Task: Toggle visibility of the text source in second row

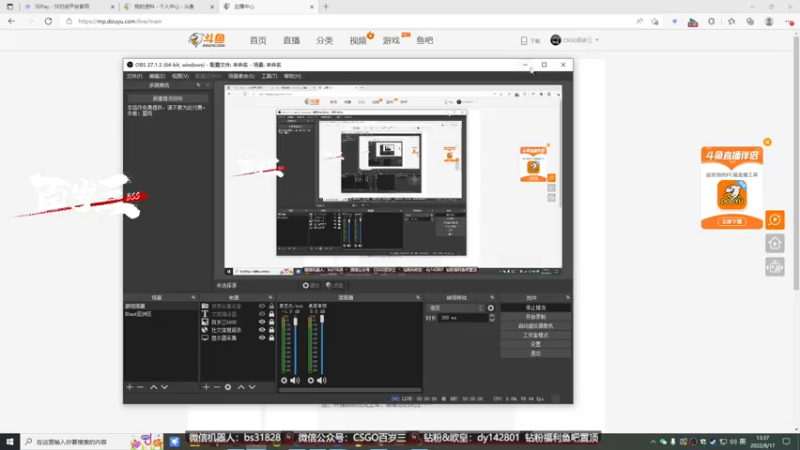Action: click(x=262, y=314)
